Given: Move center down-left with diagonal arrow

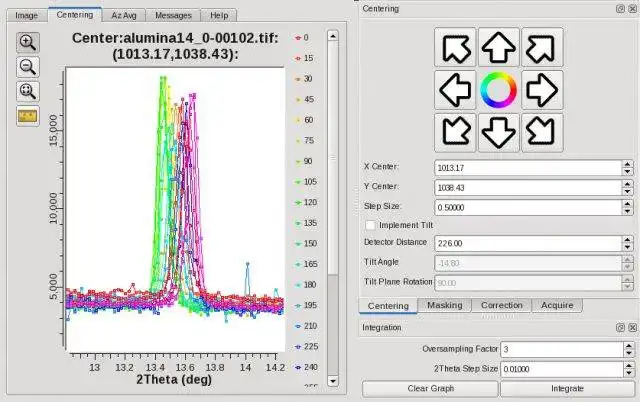Looking at the screenshot, I should pos(455,133).
